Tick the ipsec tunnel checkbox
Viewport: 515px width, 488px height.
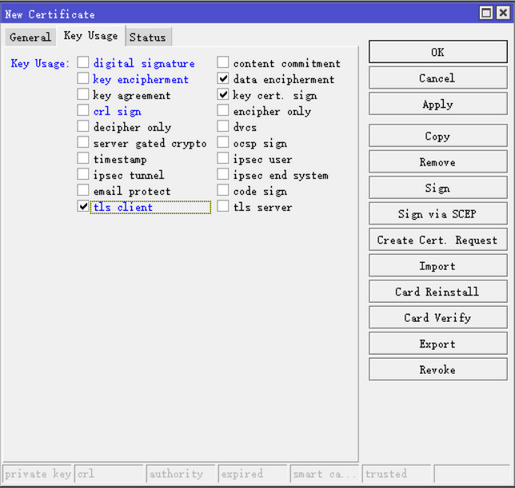pyautogui.click(x=83, y=174)
